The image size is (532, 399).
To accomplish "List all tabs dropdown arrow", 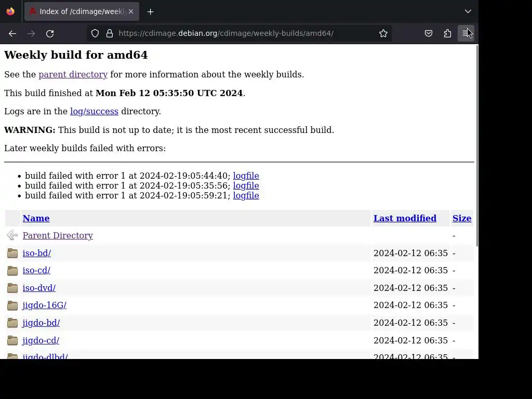I will [468, 11].
